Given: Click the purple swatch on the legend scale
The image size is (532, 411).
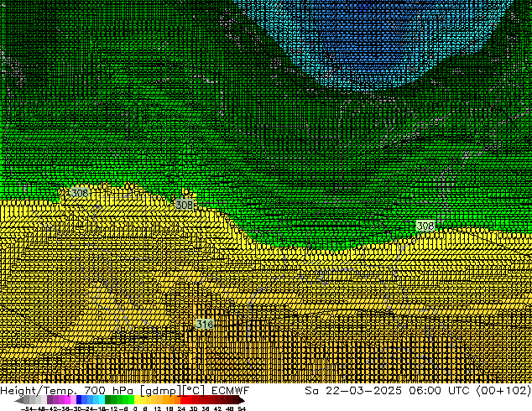Looking at the screenshot, I should (50, 400).
